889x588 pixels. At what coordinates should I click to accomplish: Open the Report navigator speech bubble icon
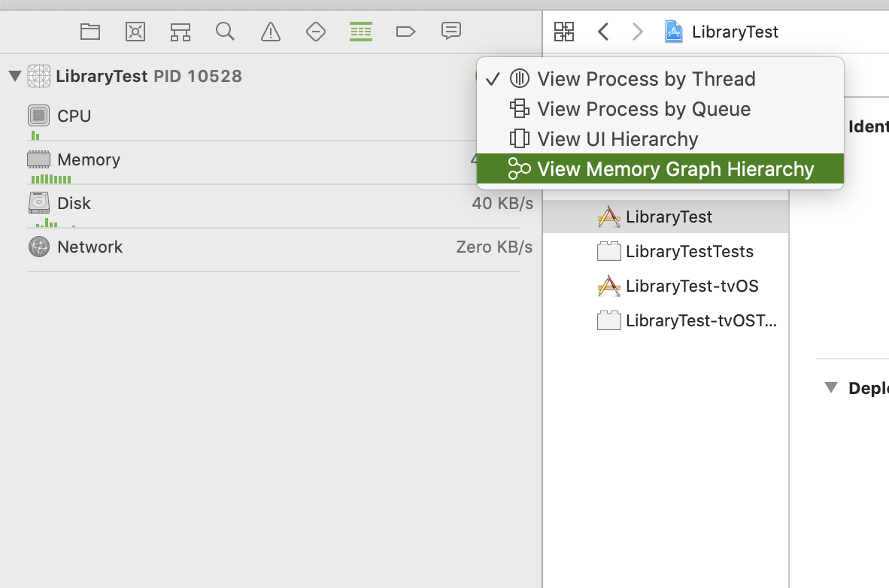[x=451, y=31]
